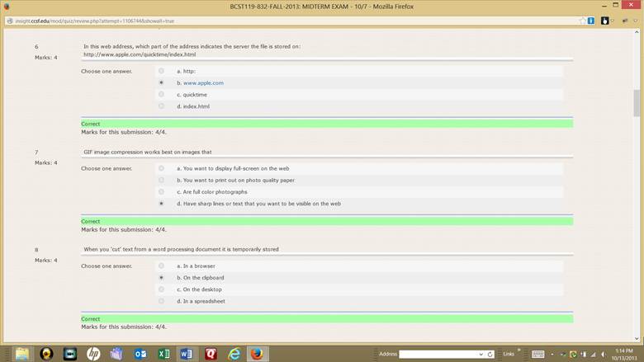This screenshot has width=644, height=362.
Task: Click the Firefox taskbar icon
Action: pyautogui.click(x=258, y=353)
